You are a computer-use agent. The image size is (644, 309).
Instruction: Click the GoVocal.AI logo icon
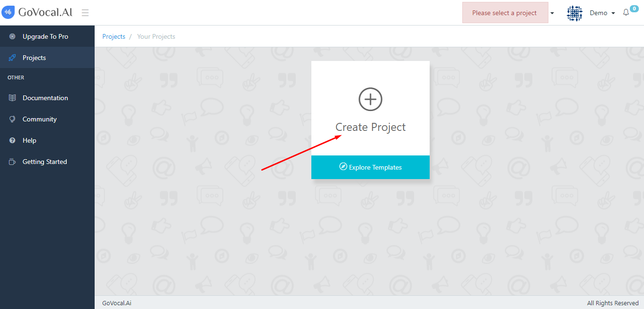click(8, 12)
